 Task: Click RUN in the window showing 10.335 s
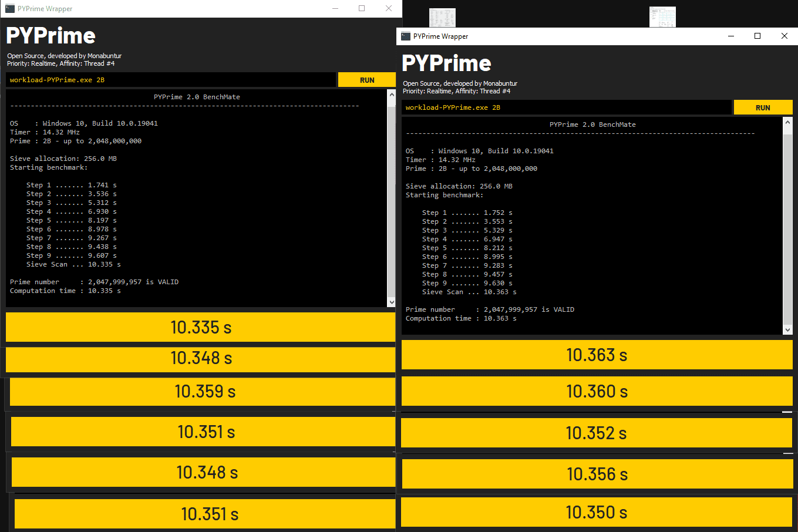[x=367, y=80]
